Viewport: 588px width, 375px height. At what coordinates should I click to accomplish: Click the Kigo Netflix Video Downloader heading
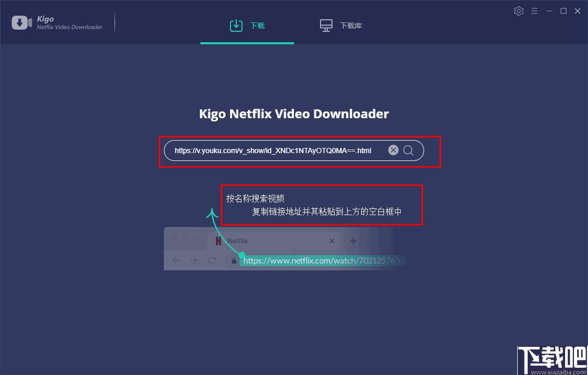(294, 114)
